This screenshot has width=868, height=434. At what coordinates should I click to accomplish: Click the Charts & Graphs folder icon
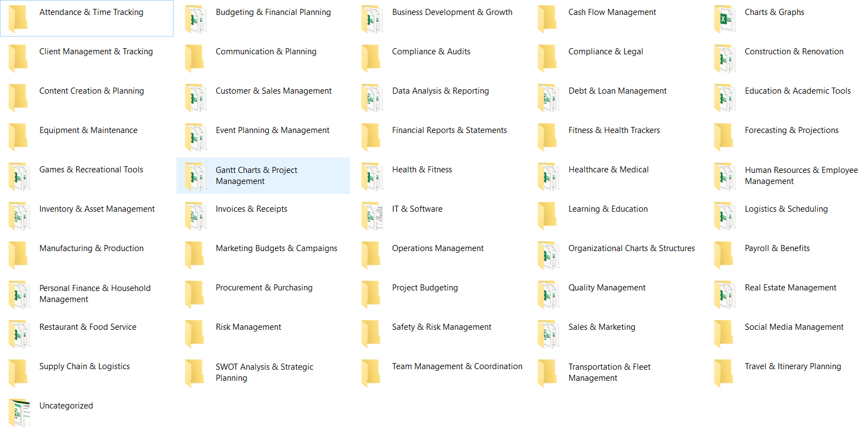click(724, 19)
